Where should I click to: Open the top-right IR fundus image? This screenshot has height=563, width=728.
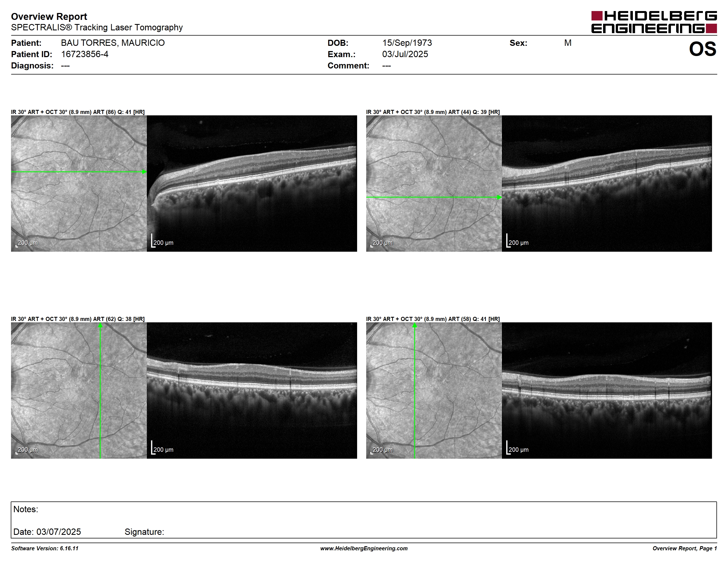[x=434, y=184]
